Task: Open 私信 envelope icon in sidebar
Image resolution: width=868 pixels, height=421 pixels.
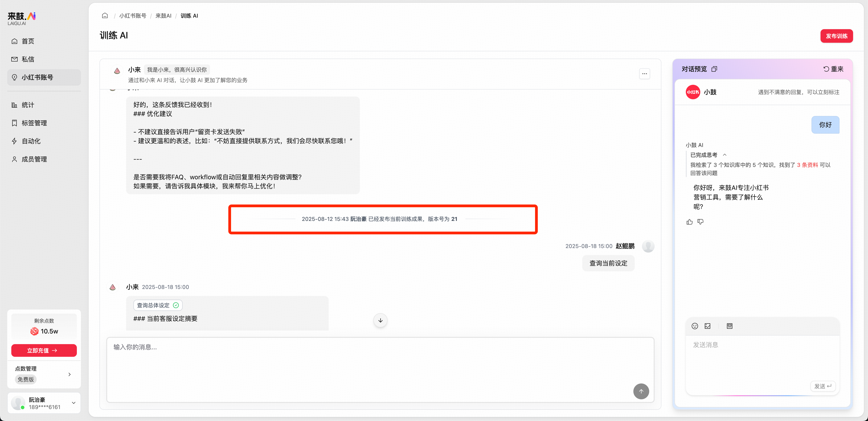Action: pyautogui.click(x=14, y=59)
